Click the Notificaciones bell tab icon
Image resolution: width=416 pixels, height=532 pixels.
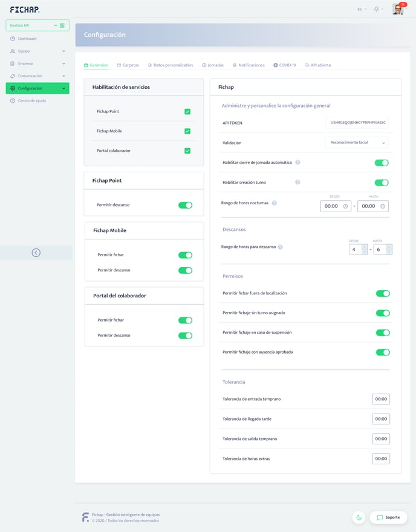click(x=235, y=65)
